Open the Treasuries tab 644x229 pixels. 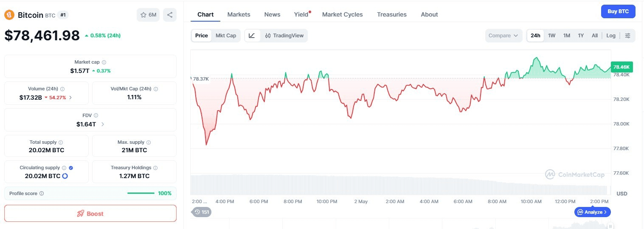tap(392, 14)
